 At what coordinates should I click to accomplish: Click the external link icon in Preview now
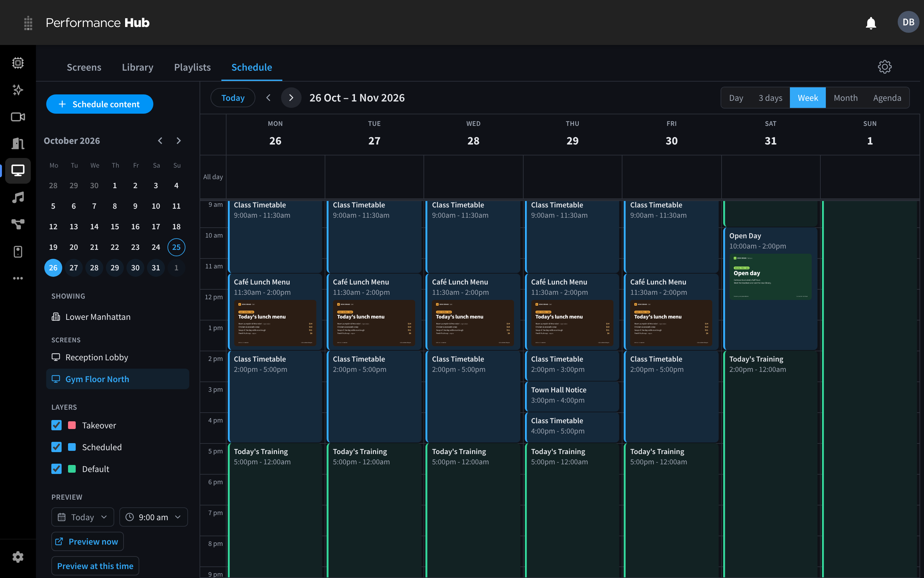59,541
